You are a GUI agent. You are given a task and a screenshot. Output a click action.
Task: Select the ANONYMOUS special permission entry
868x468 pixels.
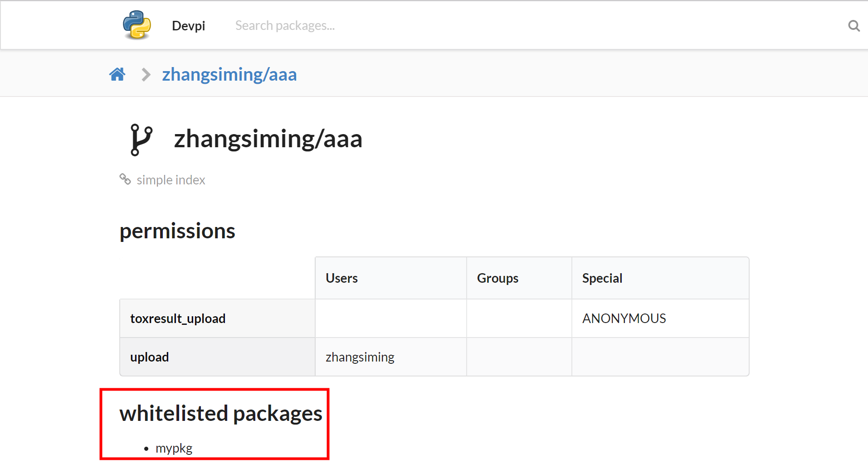coord(624,318)
